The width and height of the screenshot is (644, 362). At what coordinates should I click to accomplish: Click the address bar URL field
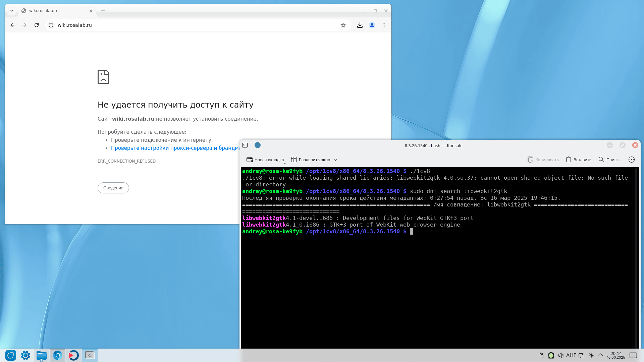point(195,25)
